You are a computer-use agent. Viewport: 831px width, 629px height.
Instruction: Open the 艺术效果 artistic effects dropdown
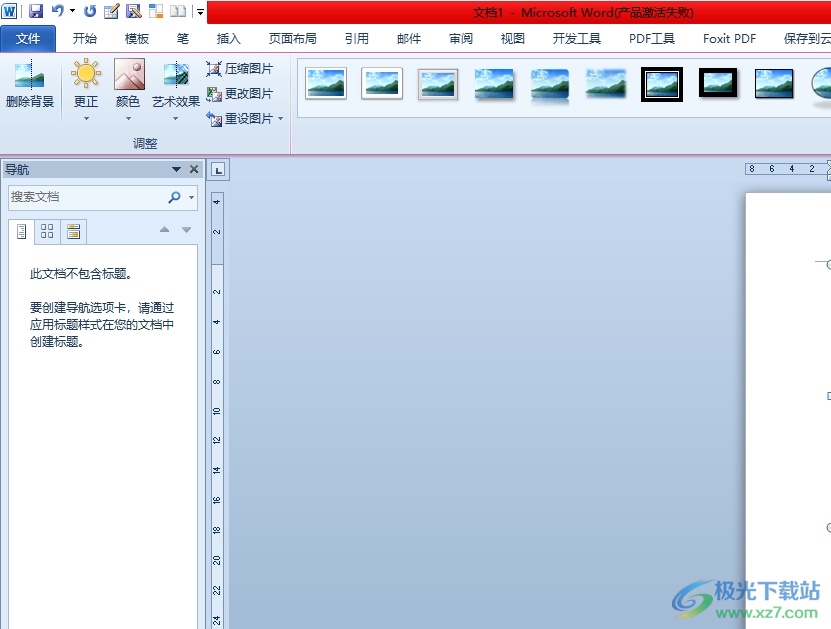[x=176, y=90]
